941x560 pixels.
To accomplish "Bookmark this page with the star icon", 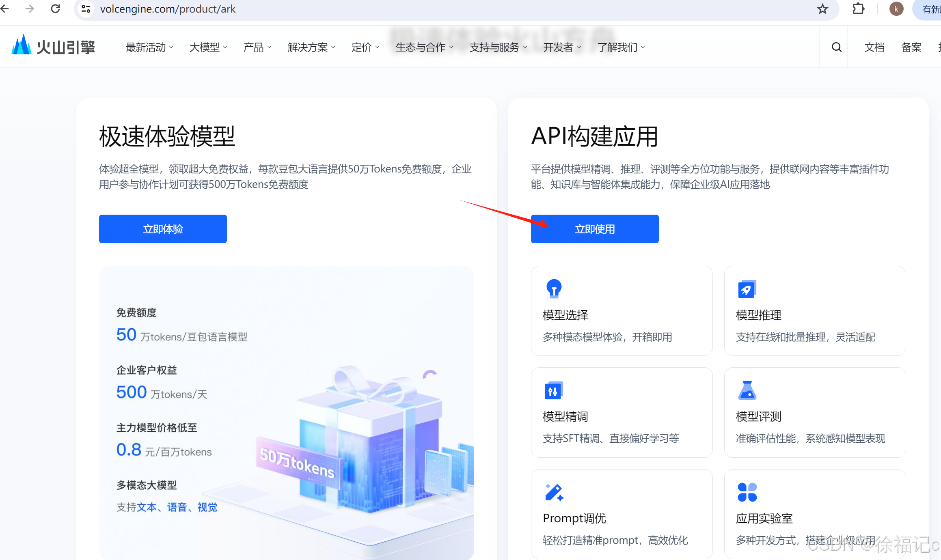I will (822, 9).
